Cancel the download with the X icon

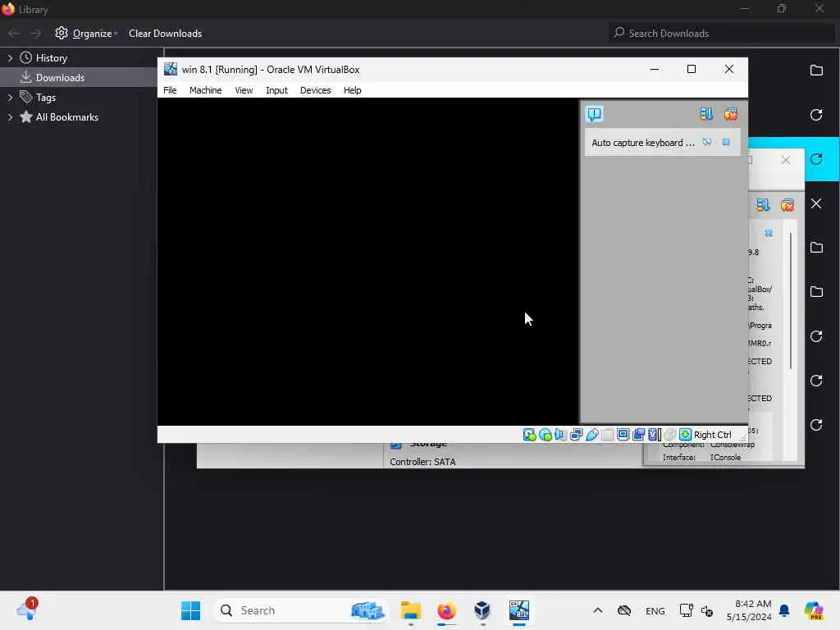pos(816,203)
